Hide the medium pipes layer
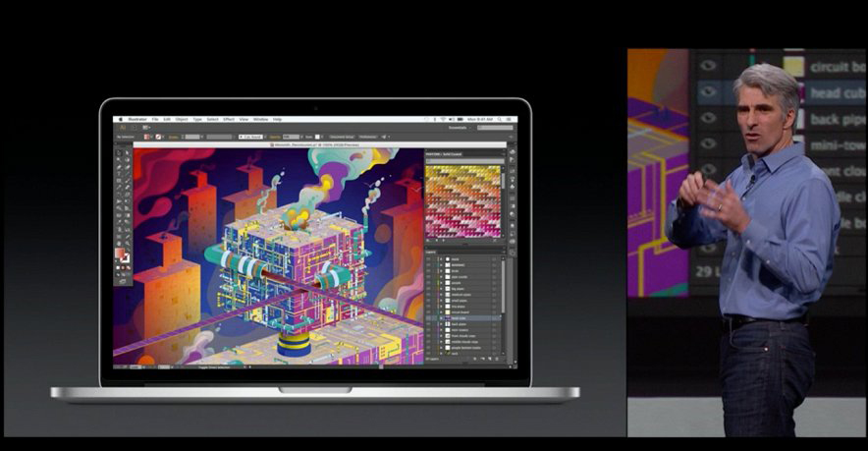The image size is (868, 451). 428,295
